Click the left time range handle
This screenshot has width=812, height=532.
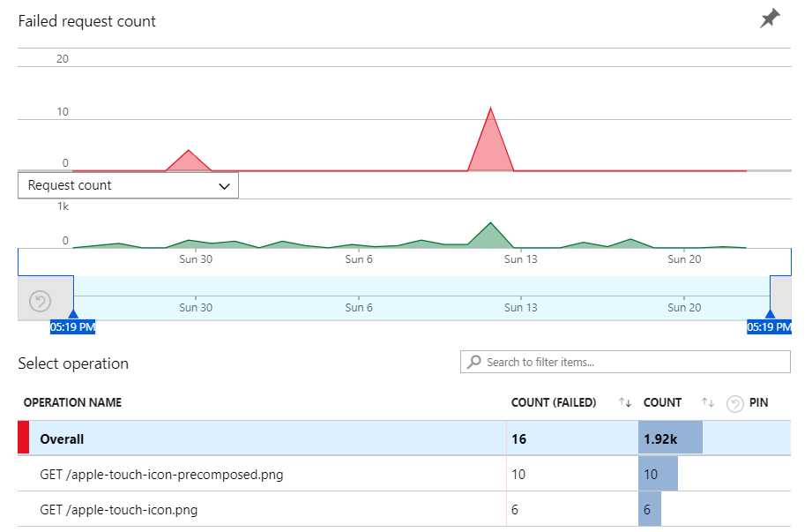pyautogui.click(x=73, y=313)
